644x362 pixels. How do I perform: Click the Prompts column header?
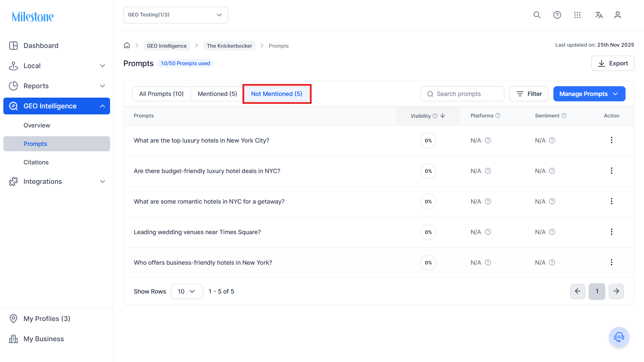coord(144,116)
